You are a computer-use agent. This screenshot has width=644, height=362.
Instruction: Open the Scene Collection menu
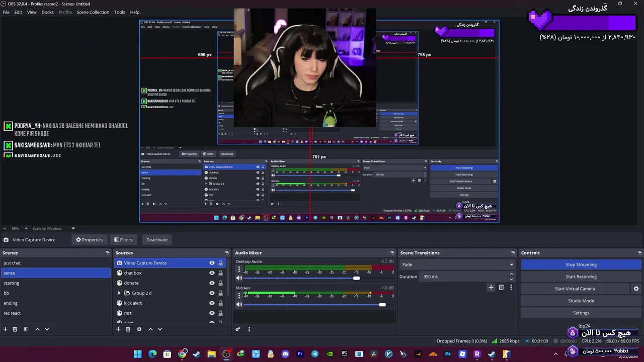tap(93, 12)
